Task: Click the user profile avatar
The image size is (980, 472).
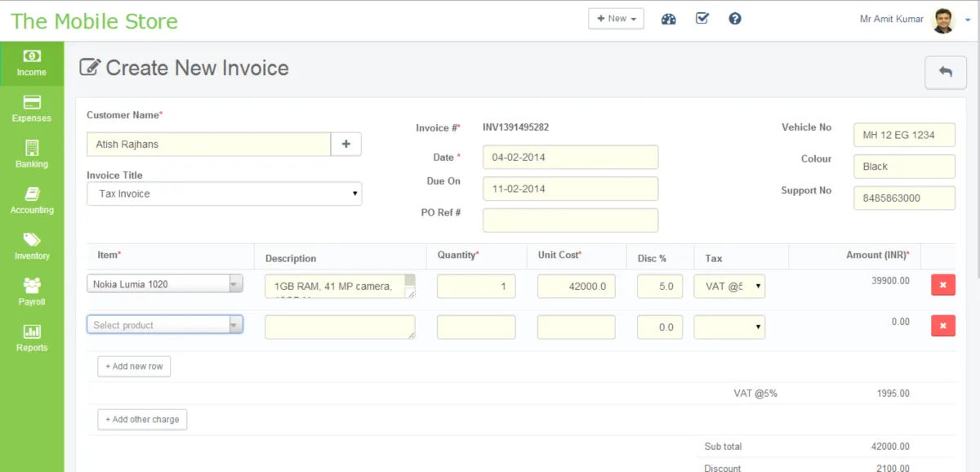Action: pos(942,20)
